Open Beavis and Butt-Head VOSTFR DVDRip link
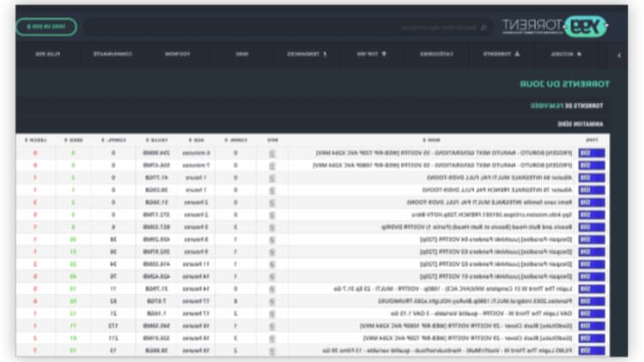This screenshot has height=362, width=644. click(477, 226)
